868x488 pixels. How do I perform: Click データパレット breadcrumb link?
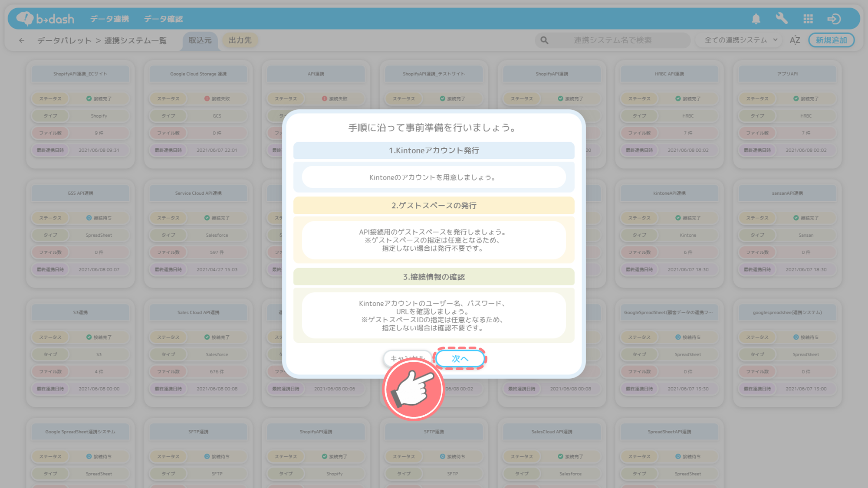coord(64,40)
